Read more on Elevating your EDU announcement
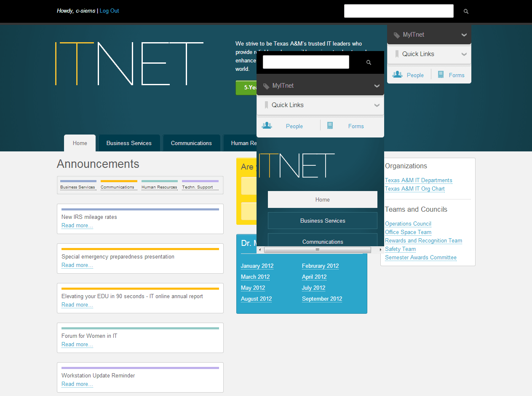 pyautogui.click(x=77, y=305)
